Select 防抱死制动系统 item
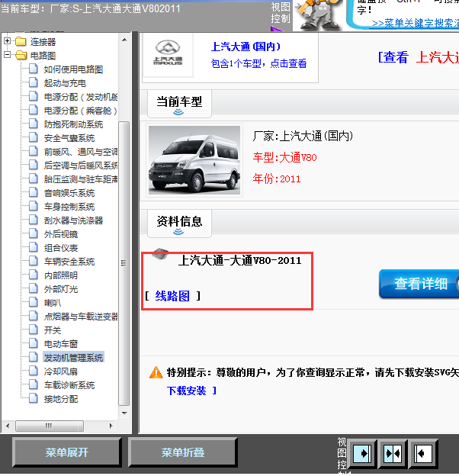The height and width of the screenshot is (476, 459). click(x=73, y=124)
